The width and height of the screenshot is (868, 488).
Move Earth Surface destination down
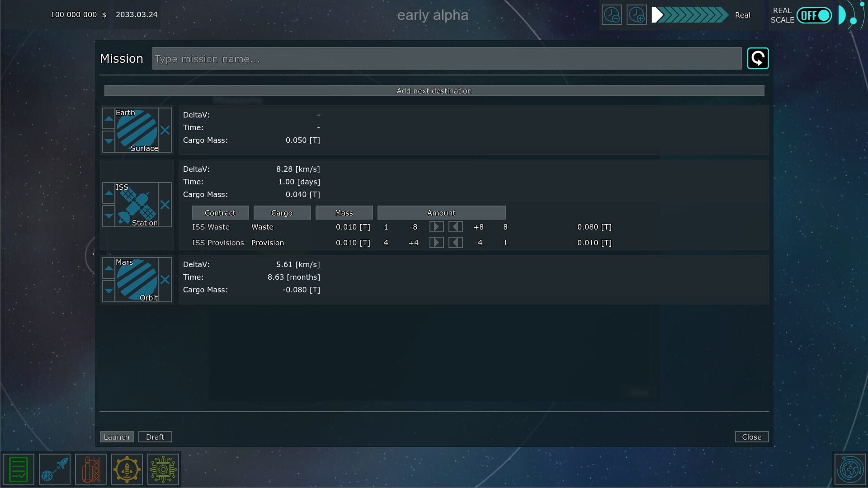(x=108, y=141)
